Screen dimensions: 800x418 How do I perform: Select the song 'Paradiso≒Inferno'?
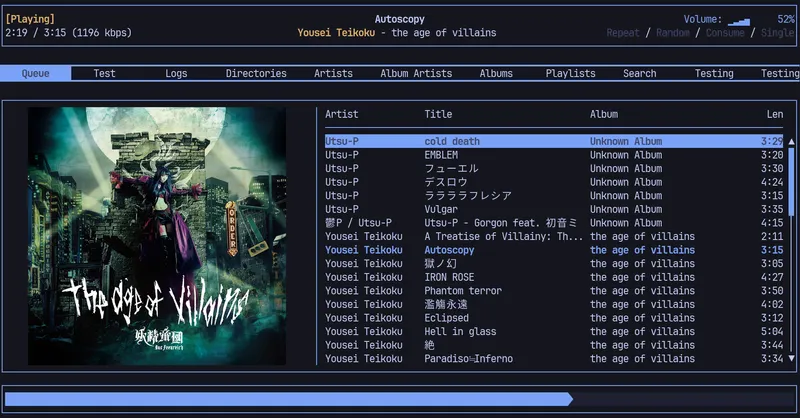tap(554, 359)
